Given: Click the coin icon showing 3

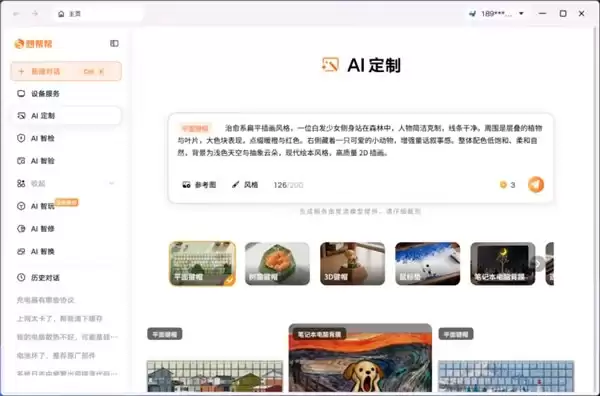Looking at the screenshot, I should pos(503,185).
